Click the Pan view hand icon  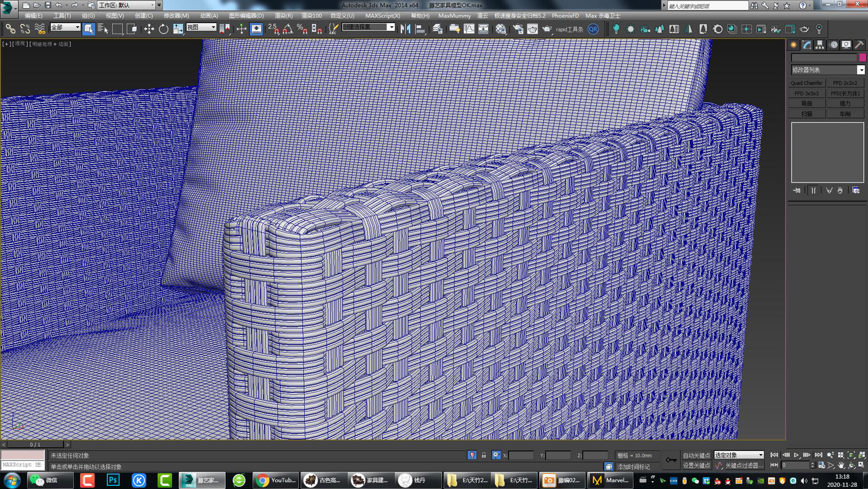click(841, 465)
